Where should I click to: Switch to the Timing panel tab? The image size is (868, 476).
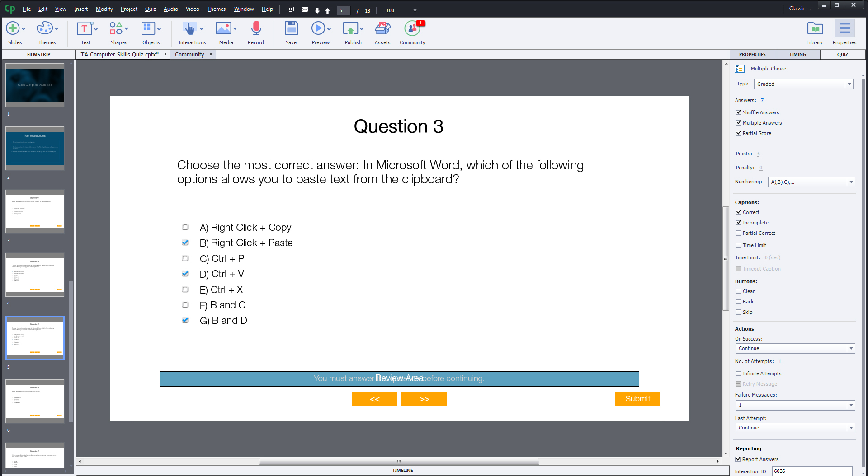797,54
